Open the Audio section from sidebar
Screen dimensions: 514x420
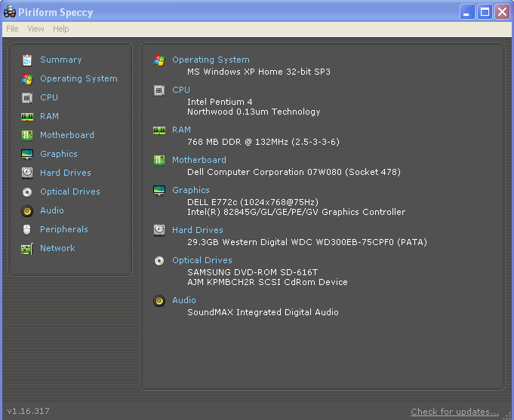point(52,210)
